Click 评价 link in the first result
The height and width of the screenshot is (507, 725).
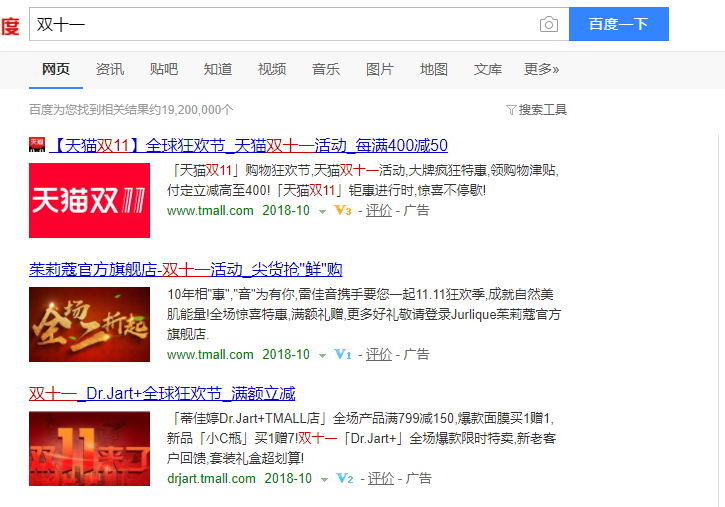(379, 211)
